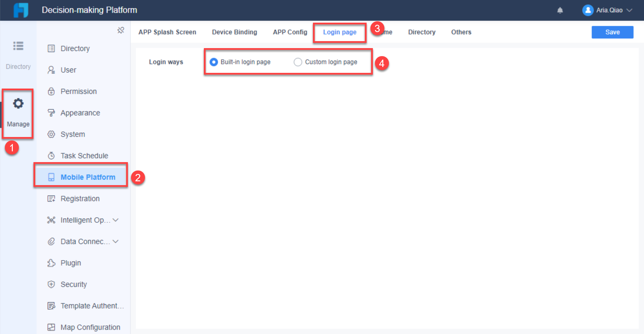Open Permission settings via the lock icon
644x334 pixels.
pyautogui.click(x=51, y=91)
